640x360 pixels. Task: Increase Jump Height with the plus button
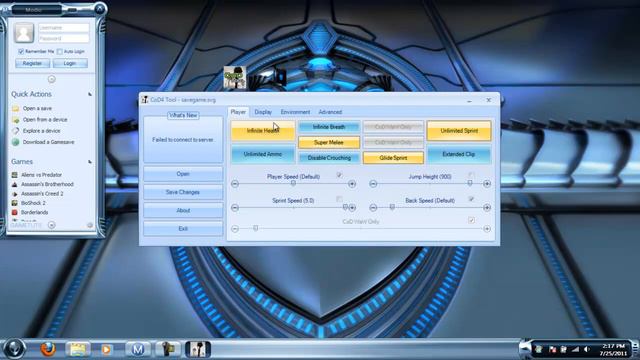click(487, 184)
